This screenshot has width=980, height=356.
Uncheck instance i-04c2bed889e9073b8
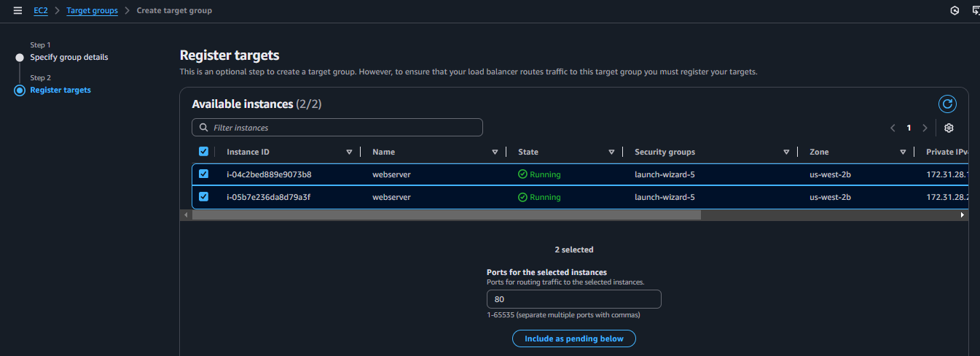click(203, 174)
